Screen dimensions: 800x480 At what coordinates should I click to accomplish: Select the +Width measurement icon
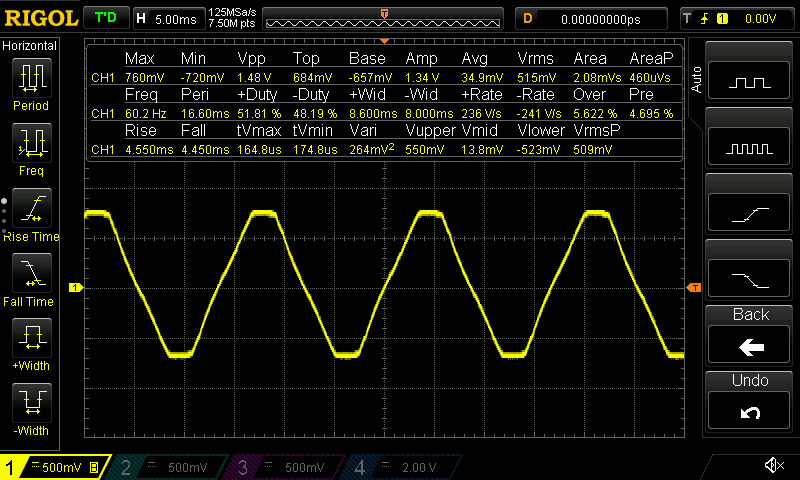tap(31, 338)
